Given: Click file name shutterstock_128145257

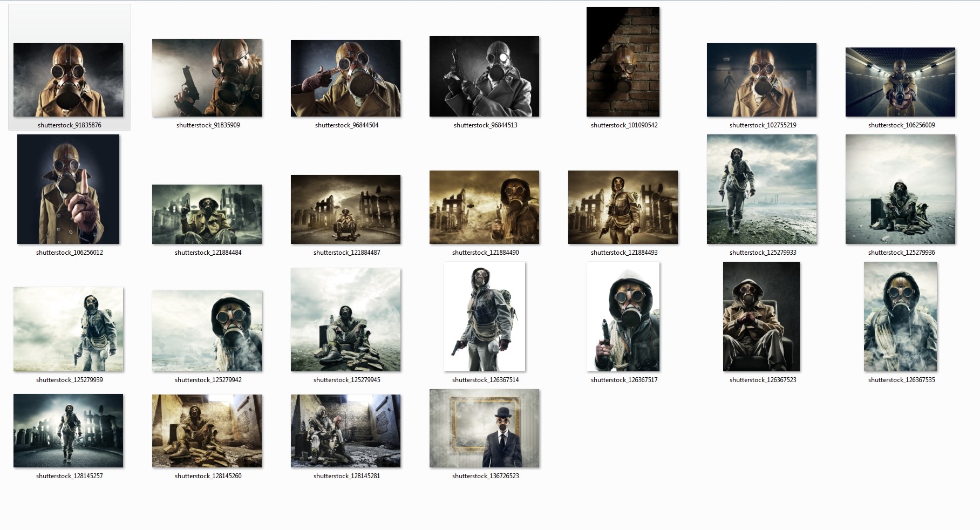Looking at the screenshot, I should (70, 476).
